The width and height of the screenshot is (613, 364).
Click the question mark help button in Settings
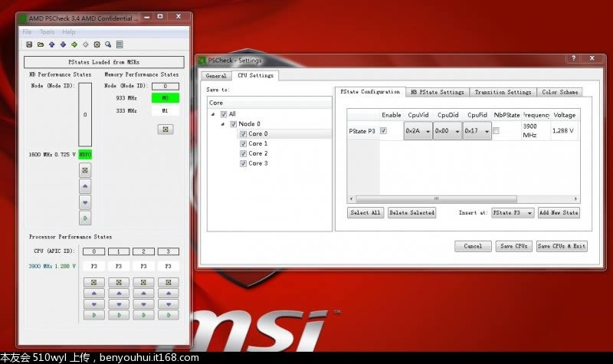pos(573,58)
